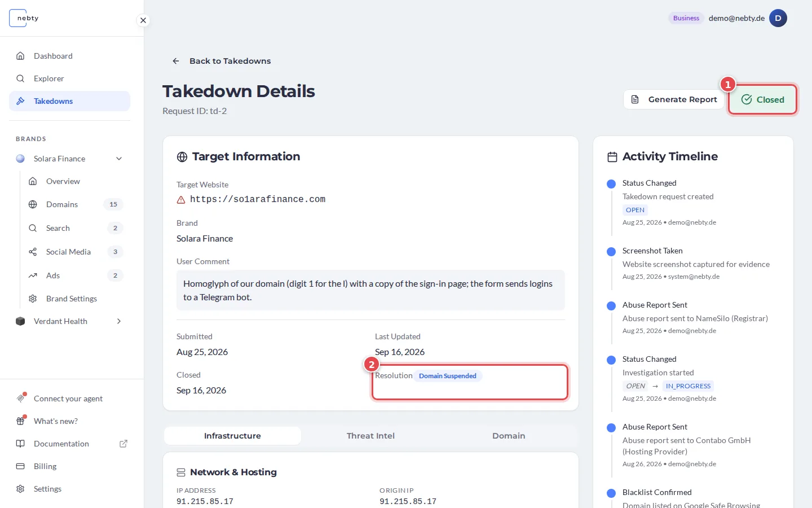
Task: Click Documentation external link icon
Action: pyautogui.click(x=123, y=444)
